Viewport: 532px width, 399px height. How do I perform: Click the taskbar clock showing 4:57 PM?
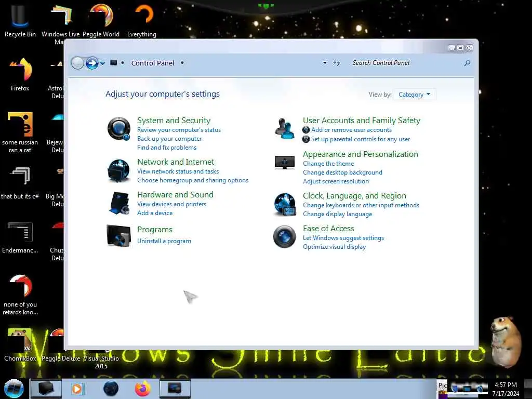click(x=506, y=389)
